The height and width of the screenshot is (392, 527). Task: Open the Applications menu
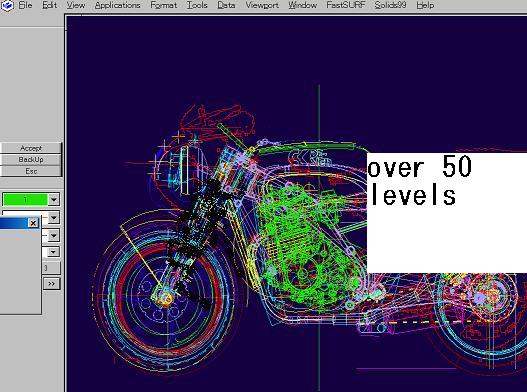coord(117,5)
